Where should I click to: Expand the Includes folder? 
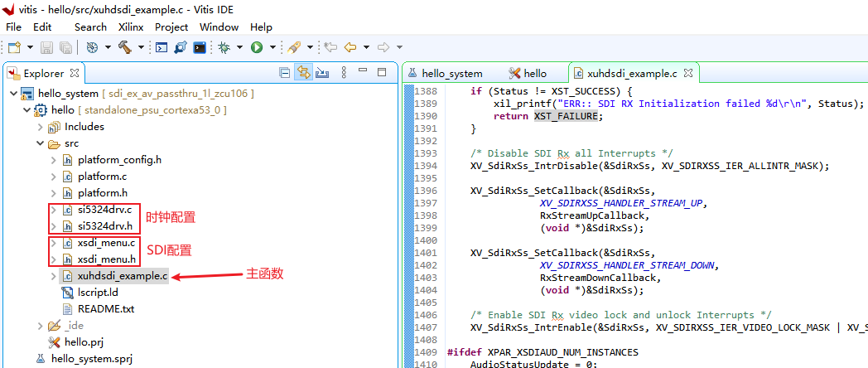coord(40,126)
